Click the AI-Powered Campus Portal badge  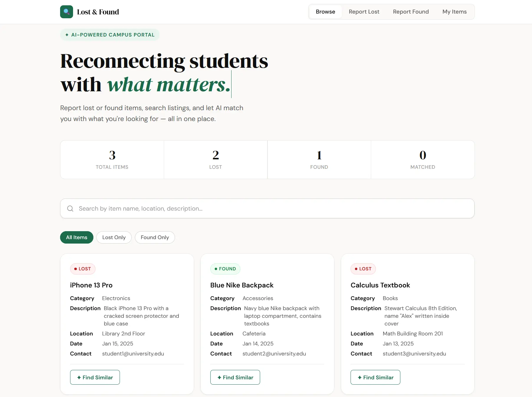[x=110, y=35]
